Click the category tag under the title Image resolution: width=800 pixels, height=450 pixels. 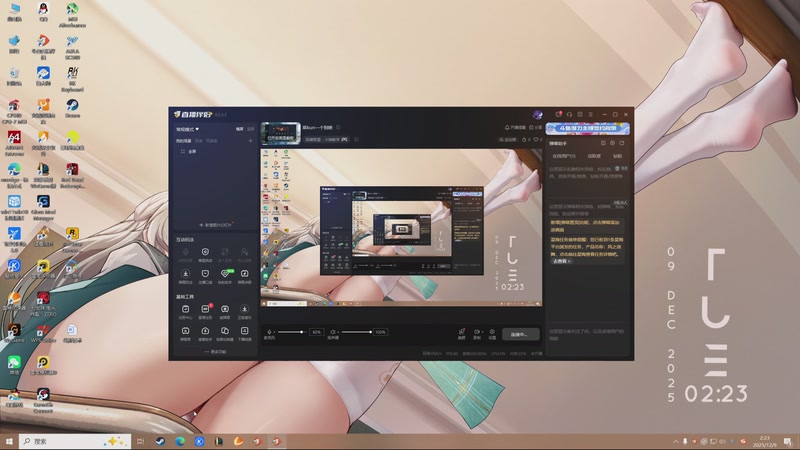(x=327, y=139)
